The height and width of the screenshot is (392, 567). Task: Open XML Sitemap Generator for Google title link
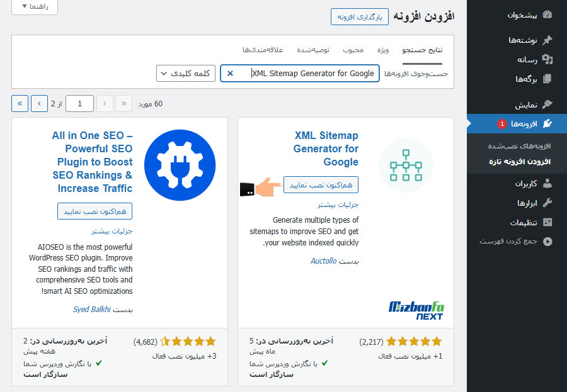click(x=326, y=148)
